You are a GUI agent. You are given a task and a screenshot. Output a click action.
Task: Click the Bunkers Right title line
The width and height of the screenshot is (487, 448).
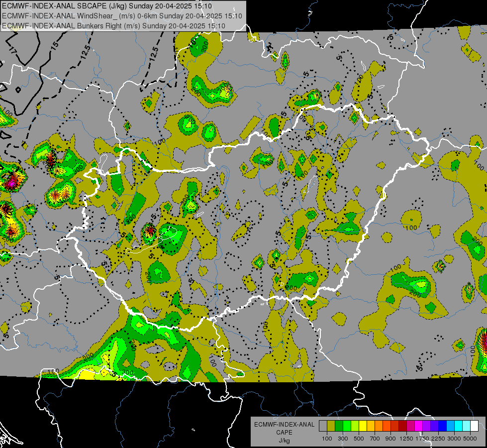click(x=113, y=26)
